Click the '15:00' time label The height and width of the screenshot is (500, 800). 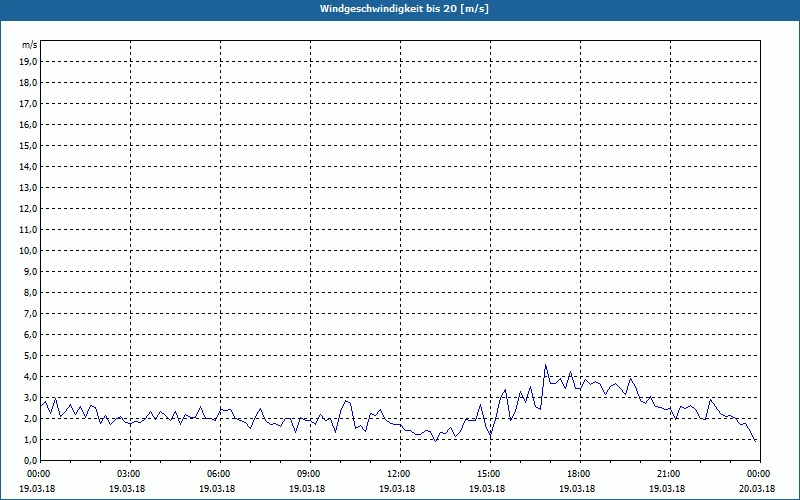point(487,474)
